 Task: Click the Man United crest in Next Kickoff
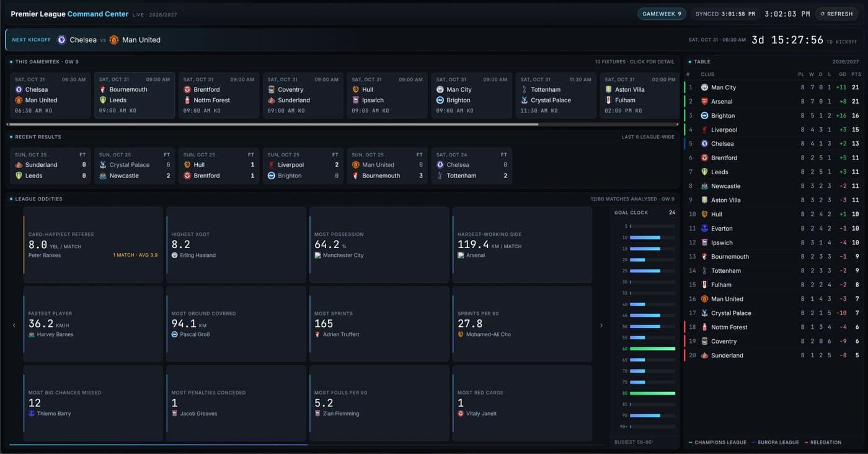[x=114, y=40]
